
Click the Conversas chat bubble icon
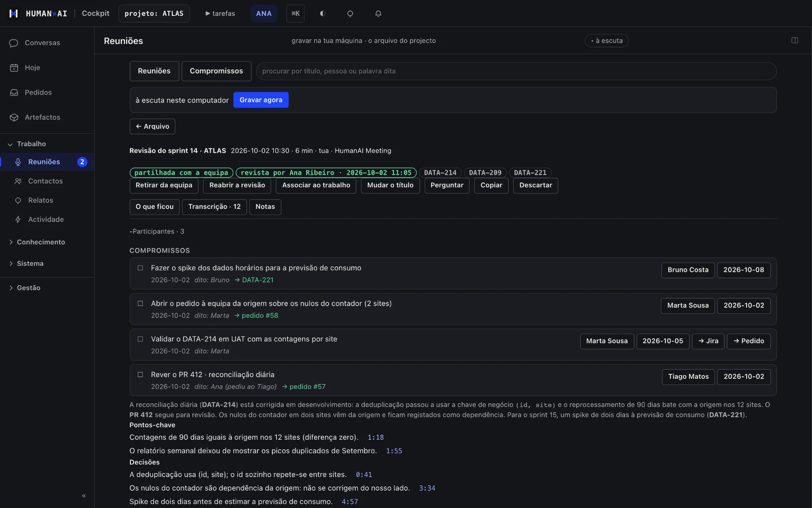tap(14, 43)
